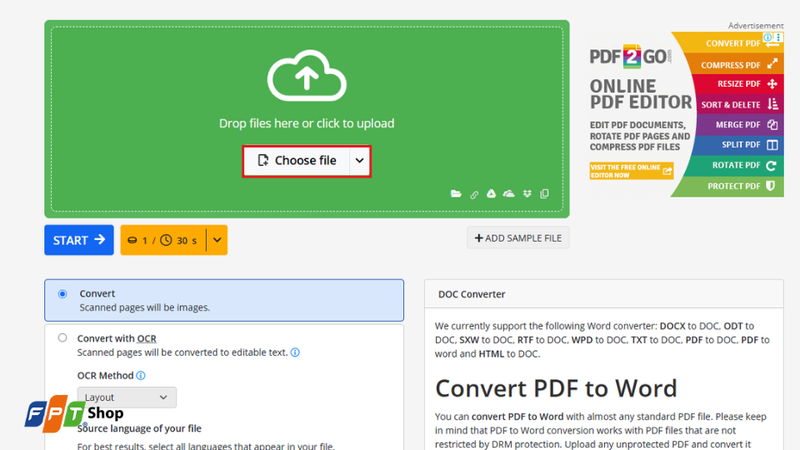Screen dimensions: 800x450
Task: Select the Convert with OCR radio option
Action: (x=62, y=338)
